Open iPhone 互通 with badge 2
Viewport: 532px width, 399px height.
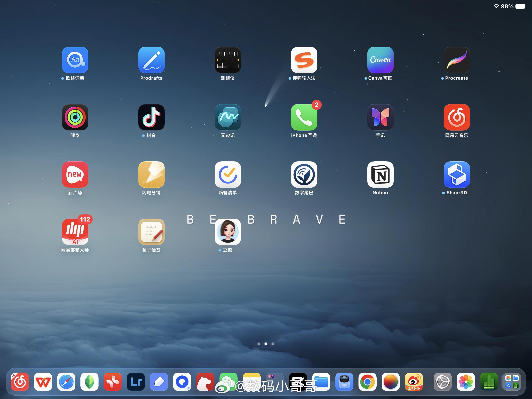304,117
